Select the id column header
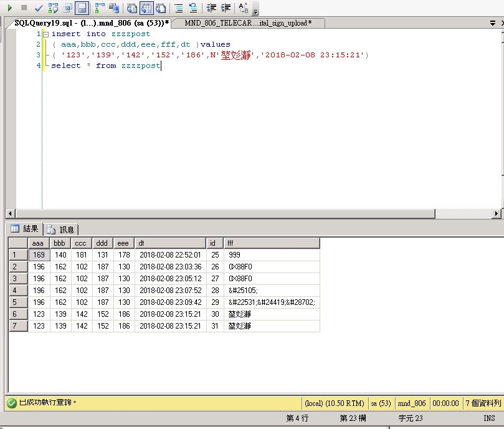The height and width of the screenshot is (429, 504). click(215, 243)
